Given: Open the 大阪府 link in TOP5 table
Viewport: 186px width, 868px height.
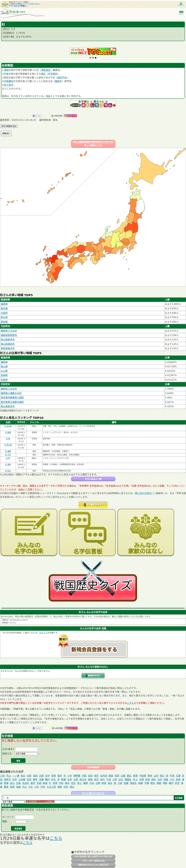Looking at the screenshot, I should tap(4, 313).
